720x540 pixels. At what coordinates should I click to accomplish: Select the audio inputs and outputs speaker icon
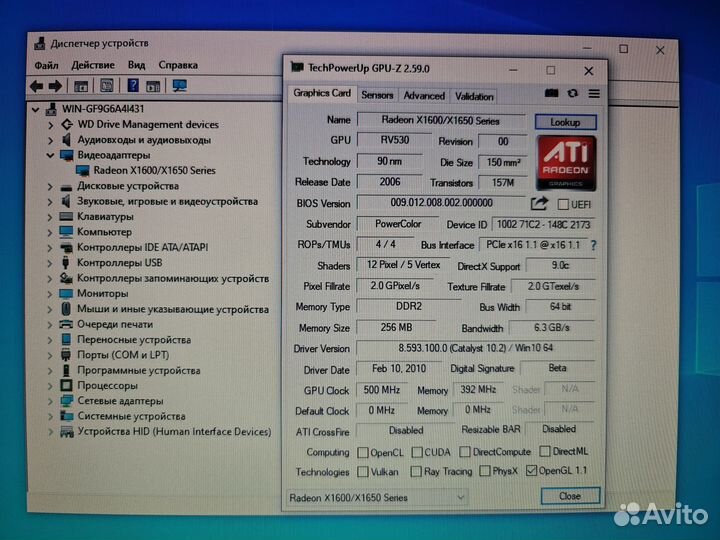click(67, 140)
